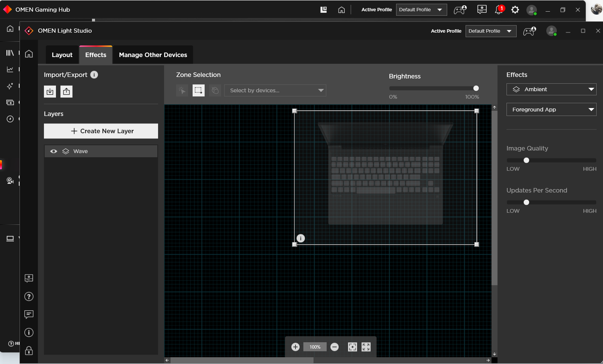603x364 pixels.
Task: Click the Brightness slider handle
Action: click(x=476, y=88)
